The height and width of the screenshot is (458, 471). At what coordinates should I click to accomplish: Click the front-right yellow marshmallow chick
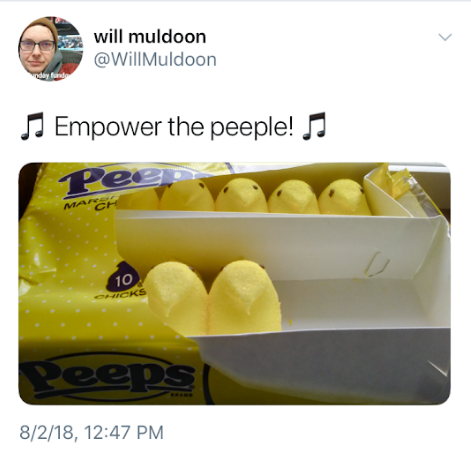[x=245, y=297]
